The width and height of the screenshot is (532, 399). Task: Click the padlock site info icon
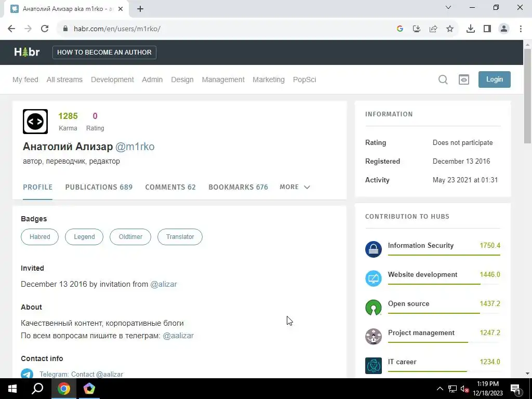(x=65, y=29)
